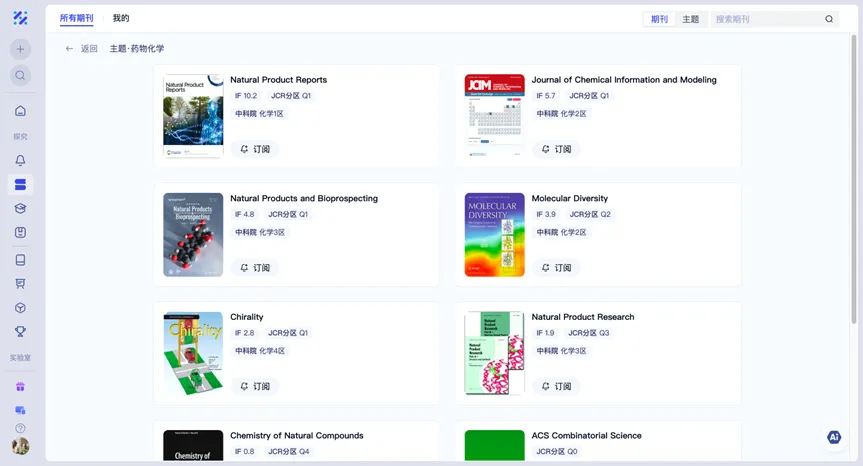Open the chat messages icon in sidebar
The height and width of the screenshot is (466, 863).
(x=20, y=410)
